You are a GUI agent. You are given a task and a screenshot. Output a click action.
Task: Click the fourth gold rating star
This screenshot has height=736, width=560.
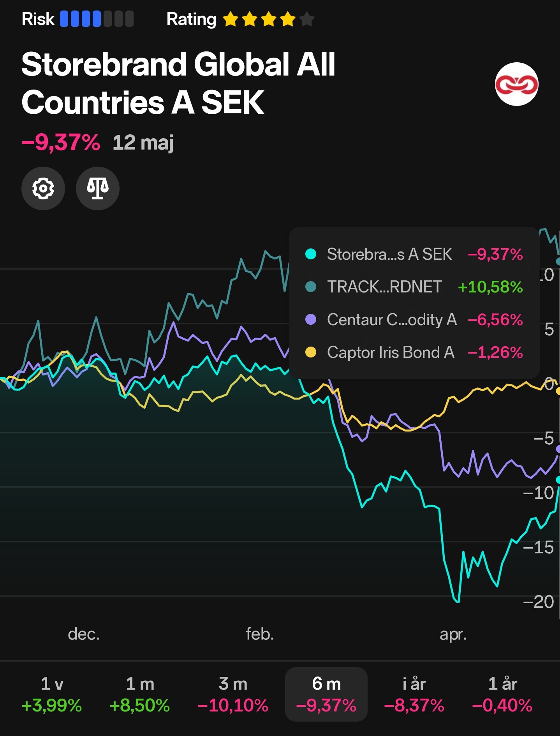pos(288,19)
